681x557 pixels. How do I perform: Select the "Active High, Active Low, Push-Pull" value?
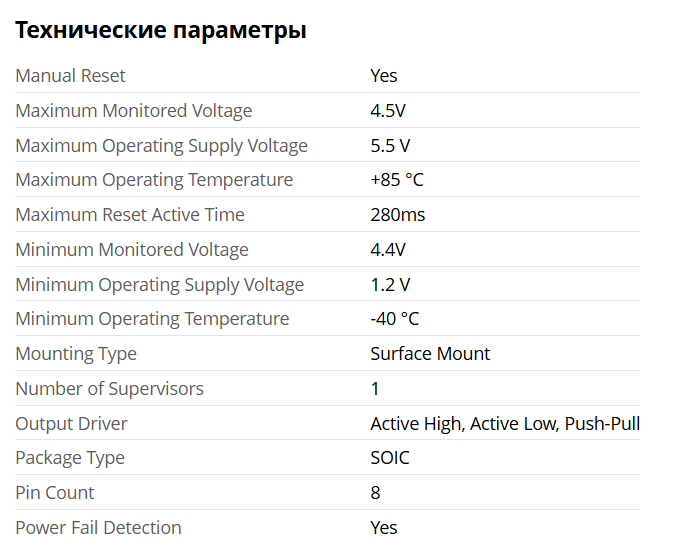[x=505, y=424]
